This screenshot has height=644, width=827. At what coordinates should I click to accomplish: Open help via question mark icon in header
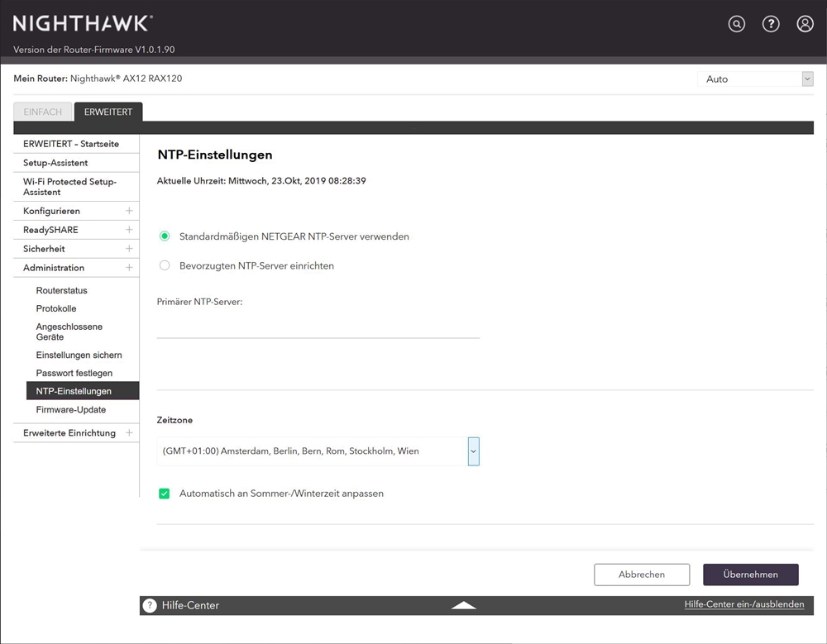pyautogui.click(x=771, y=24)
